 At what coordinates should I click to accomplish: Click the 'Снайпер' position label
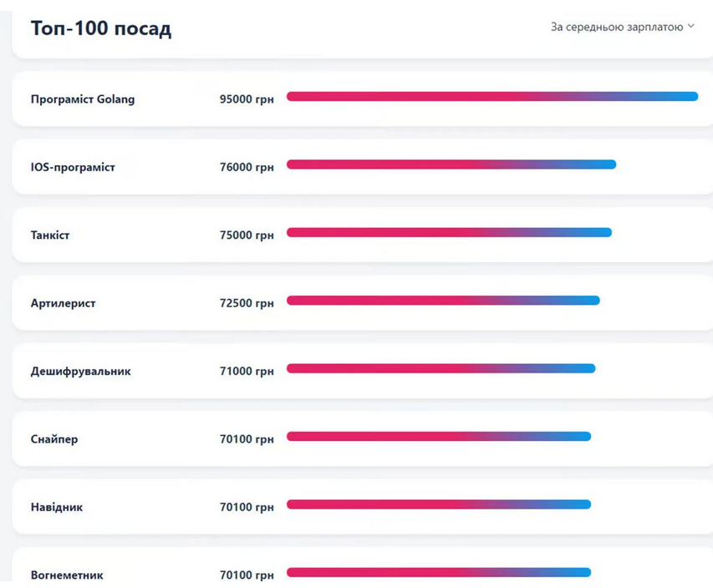56,439
